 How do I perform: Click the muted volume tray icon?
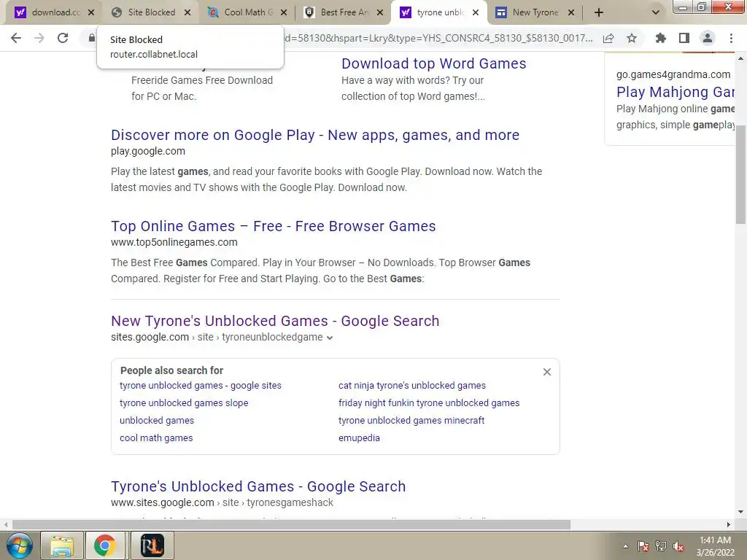click(x=678, y=546)
